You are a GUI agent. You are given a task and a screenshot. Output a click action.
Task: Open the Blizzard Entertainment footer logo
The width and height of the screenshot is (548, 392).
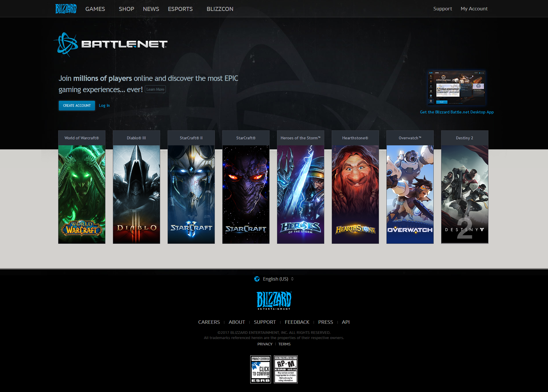coord(274,300)
